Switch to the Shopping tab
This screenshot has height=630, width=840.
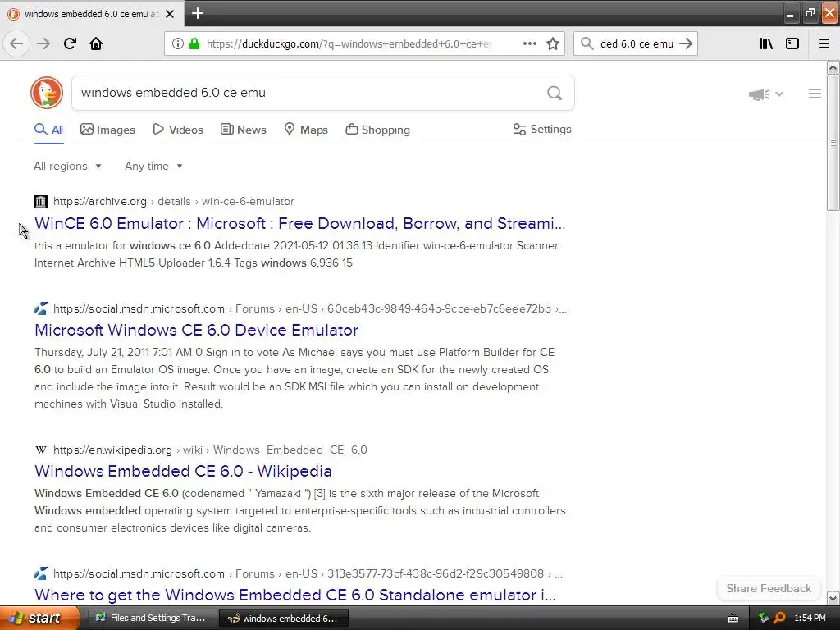point(377,130)
